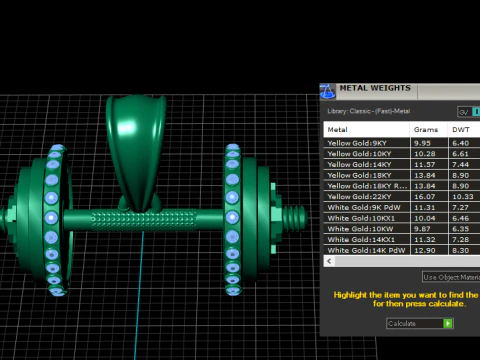
Task: Select the White Gold:14K PdW row
Action: tap(402, 250)
